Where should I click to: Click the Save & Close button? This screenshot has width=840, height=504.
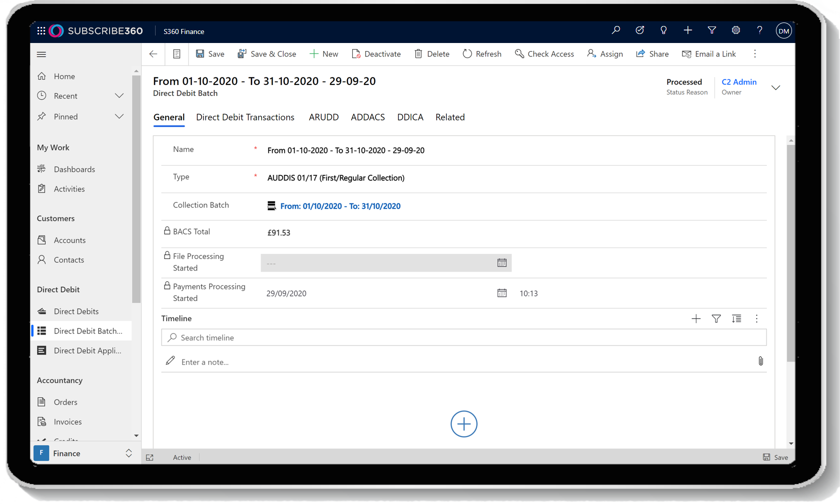267,54
